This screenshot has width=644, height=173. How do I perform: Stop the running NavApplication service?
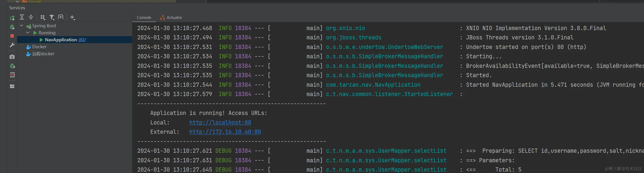(x=12, y=36)
